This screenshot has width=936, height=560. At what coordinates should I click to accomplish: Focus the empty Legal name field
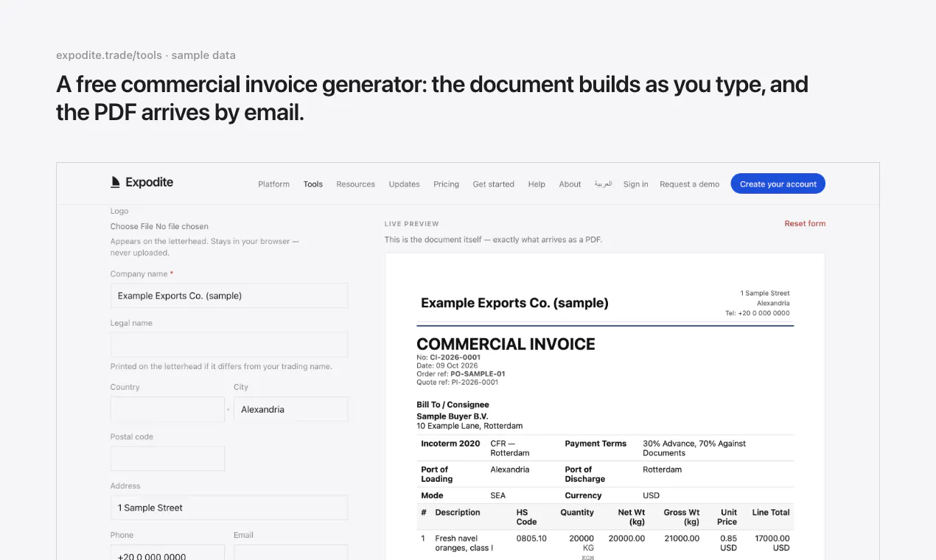click(229, 344)
